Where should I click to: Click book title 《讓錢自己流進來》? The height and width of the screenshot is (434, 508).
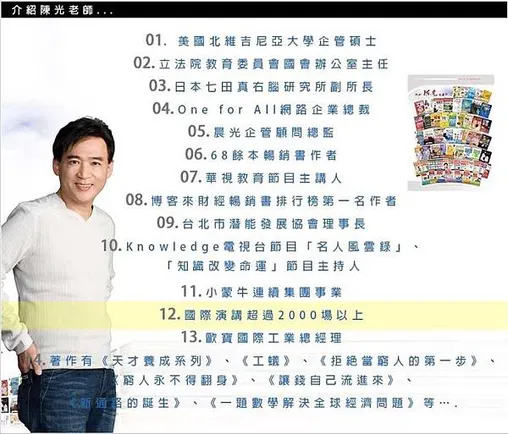pos(332,380)
